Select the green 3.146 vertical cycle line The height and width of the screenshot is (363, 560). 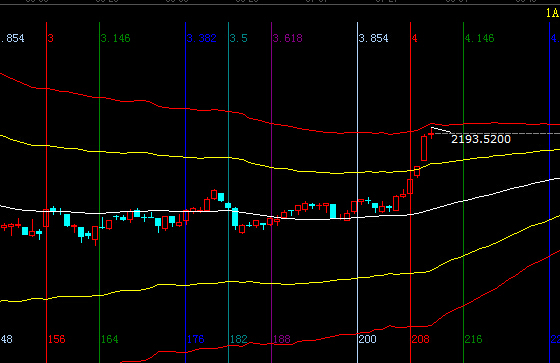(99, 193)
